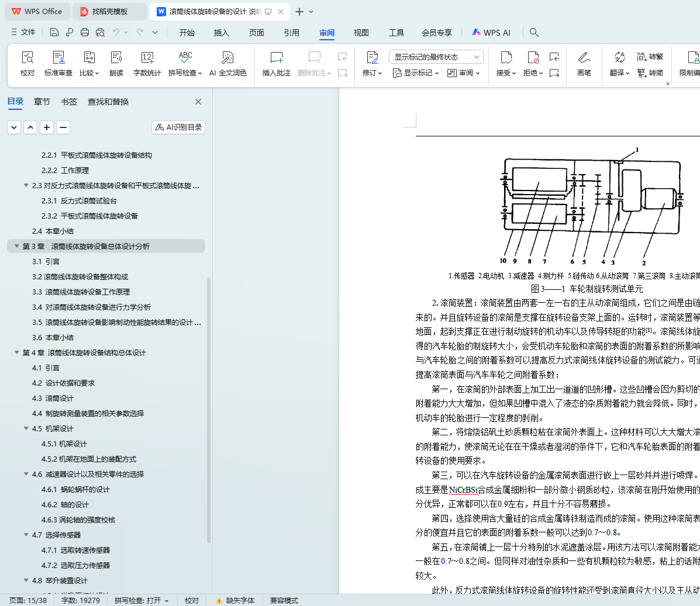The image size is (700, 606).
Task: Open the 校对 proofreading tool
Action: pyautogui.click(x=27, y=64)
